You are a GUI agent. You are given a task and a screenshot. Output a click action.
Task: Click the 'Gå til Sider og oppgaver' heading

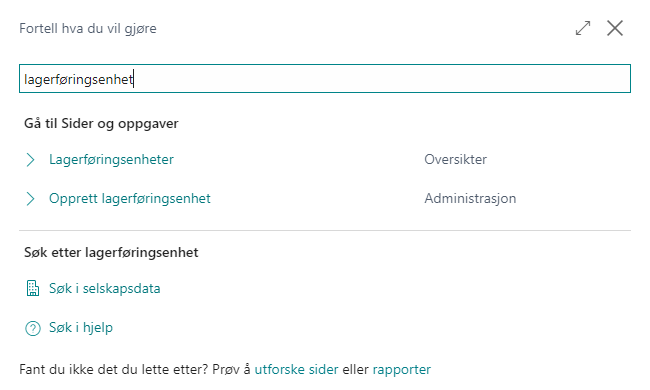pyautogui.click(x=101, y=124)
